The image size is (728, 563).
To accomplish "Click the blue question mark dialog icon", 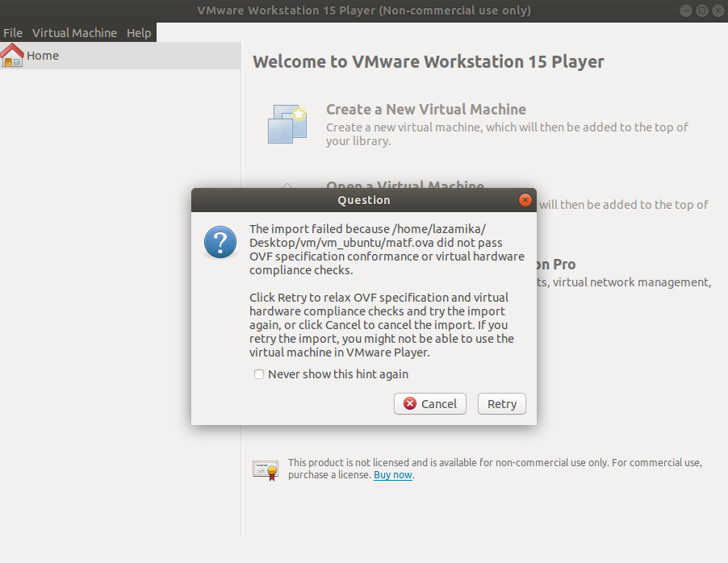I will 220,242.
